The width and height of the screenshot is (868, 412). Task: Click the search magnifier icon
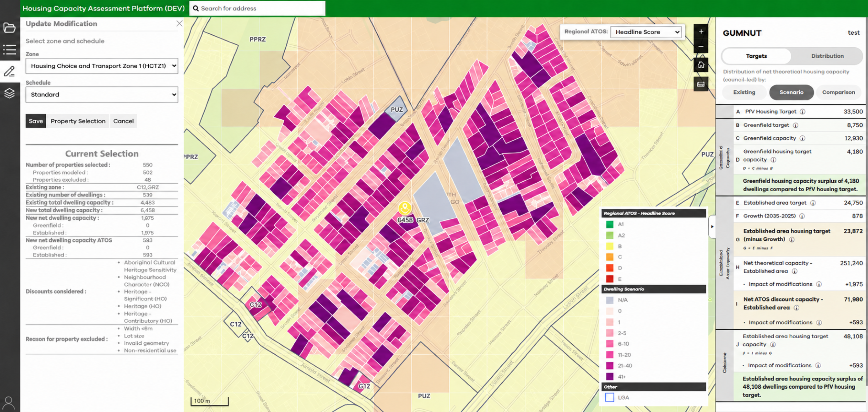(x=196, y=8)
